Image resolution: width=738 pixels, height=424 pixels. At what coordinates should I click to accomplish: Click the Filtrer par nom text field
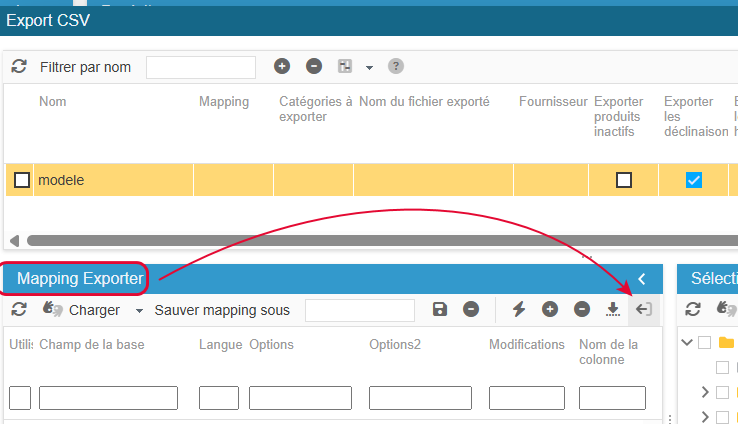(200, 67)
